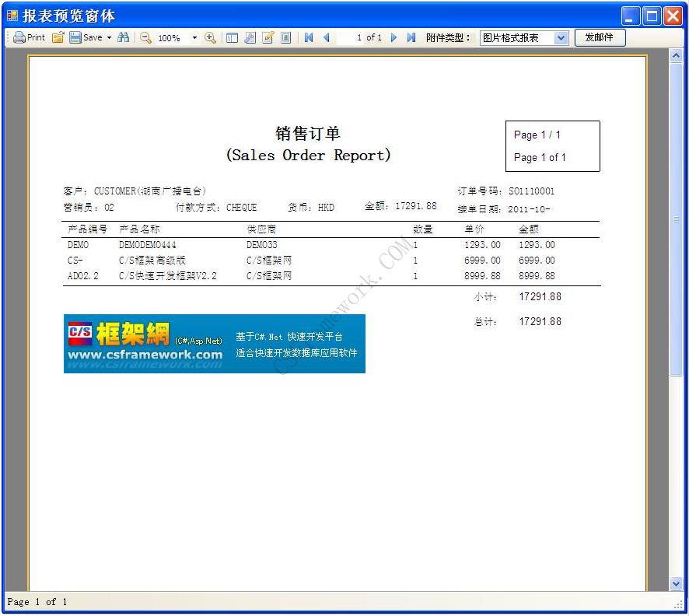Jump to the first page arrow

coord(308,37)
